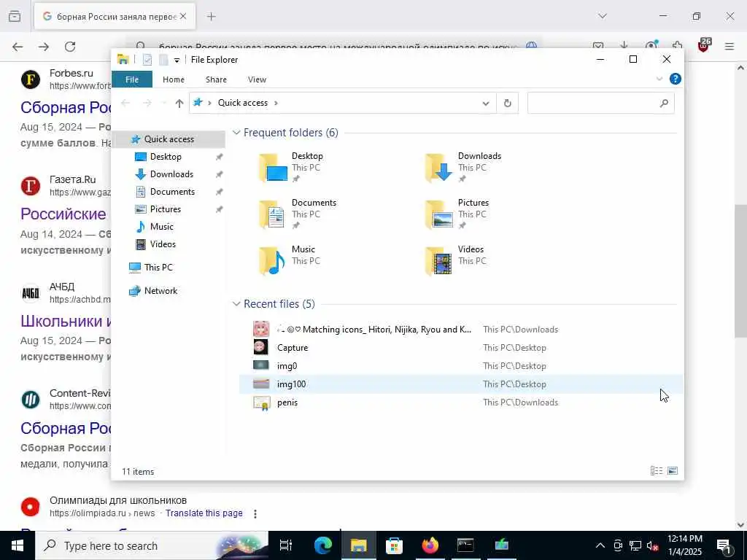Collapse the Recent files section
Image resolution: width=747 pixels, height=560 pixels.
click(236, 304)
